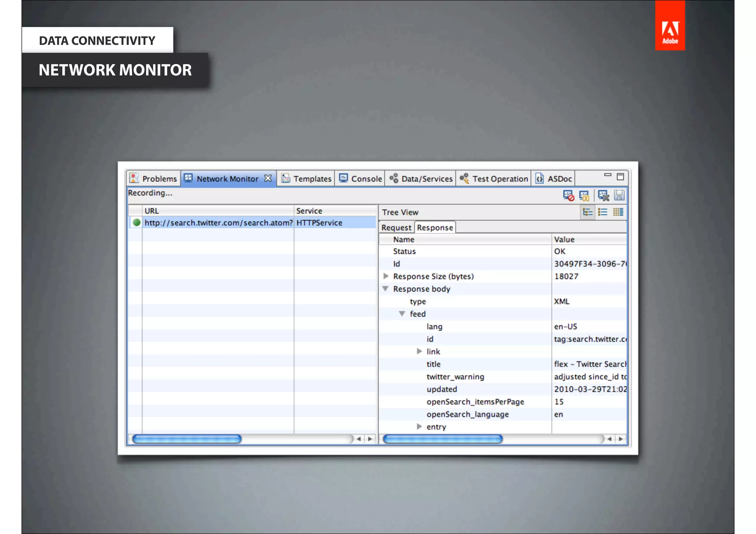Switch to tree view mode icon
The height and width of the screenshot is (534, 756).
tap(587, 212)
